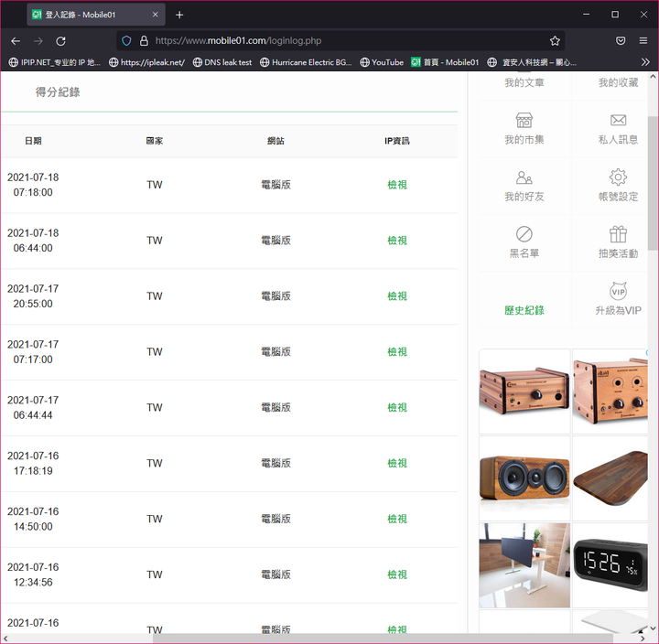659x644 pixels.
Task: Open the Firefox application menu
Action: (x=643, y=41)
